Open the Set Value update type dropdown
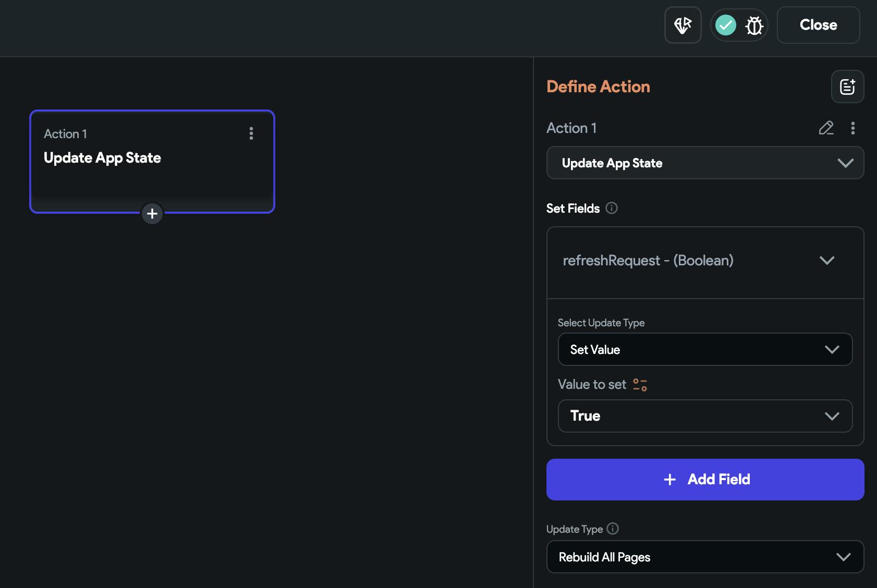Image resolution: width=877 pixels, height=588 pixels. [x=705, y=349]
